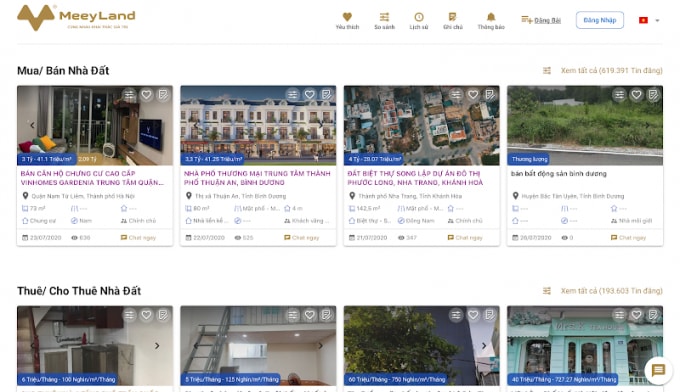This screenshot has height=392, width=680.
Task: Click the MeeyLand logo
Action: tap(76, 18)
